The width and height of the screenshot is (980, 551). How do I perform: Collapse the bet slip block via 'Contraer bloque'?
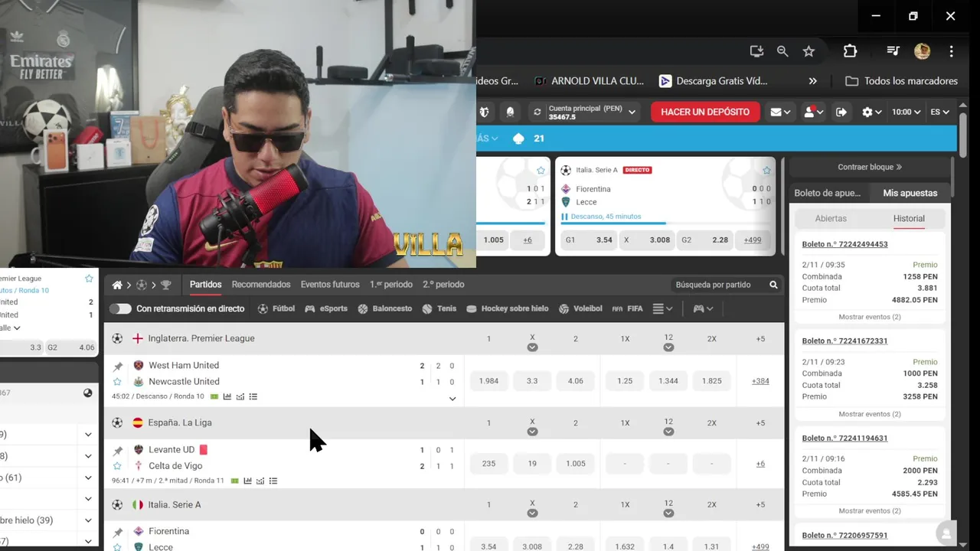pyautogui.click(x=870, y=167)
